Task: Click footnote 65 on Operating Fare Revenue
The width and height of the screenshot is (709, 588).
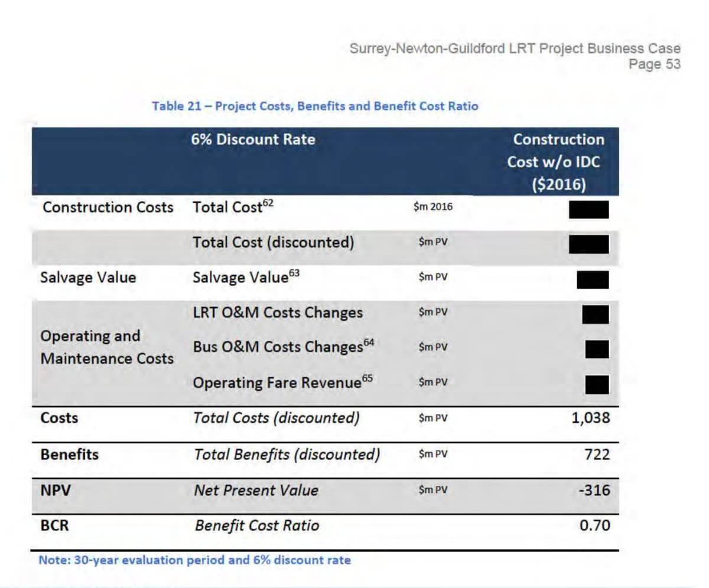Action: tap(367, 378)
